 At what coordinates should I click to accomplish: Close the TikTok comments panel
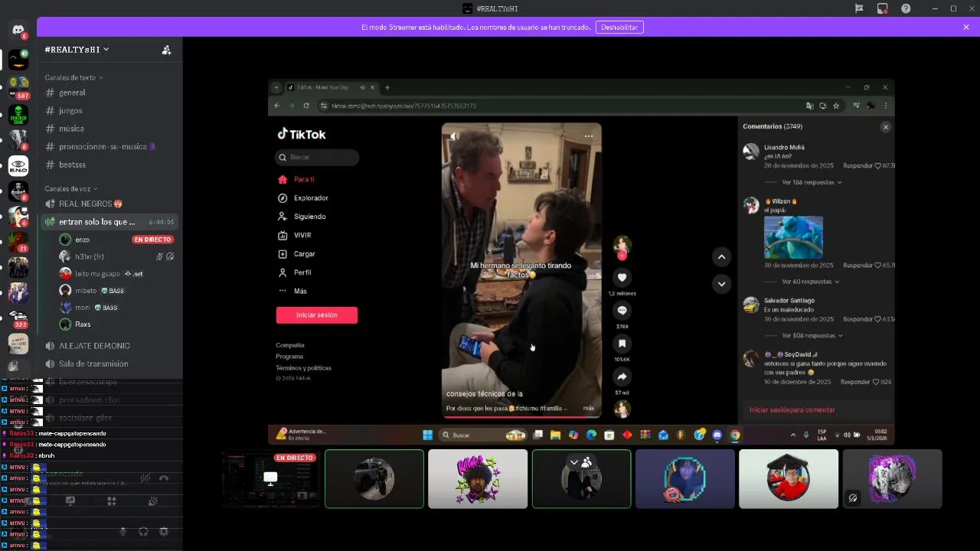pyautogui.click(x=886, y=127)
